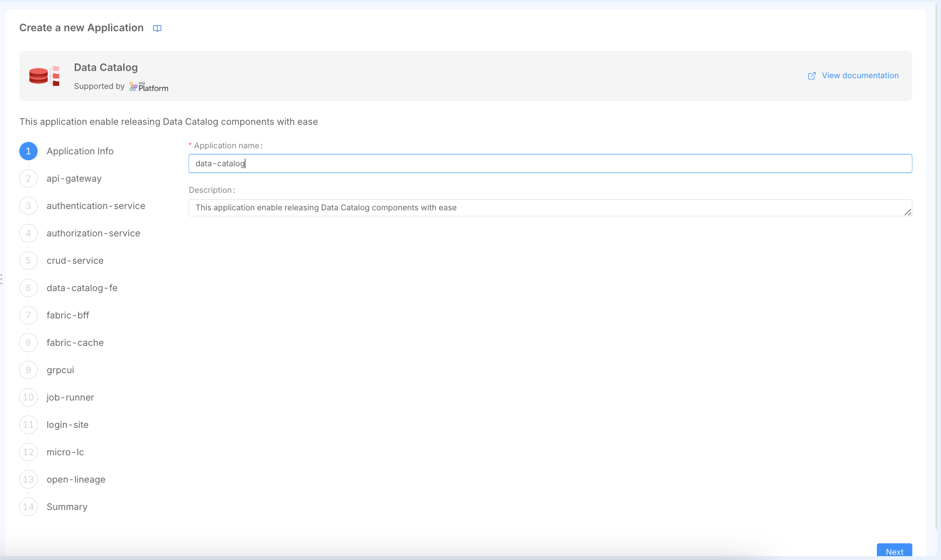Open the book documentation icon beside the title
941x560 pixels.
coord(157,28)
